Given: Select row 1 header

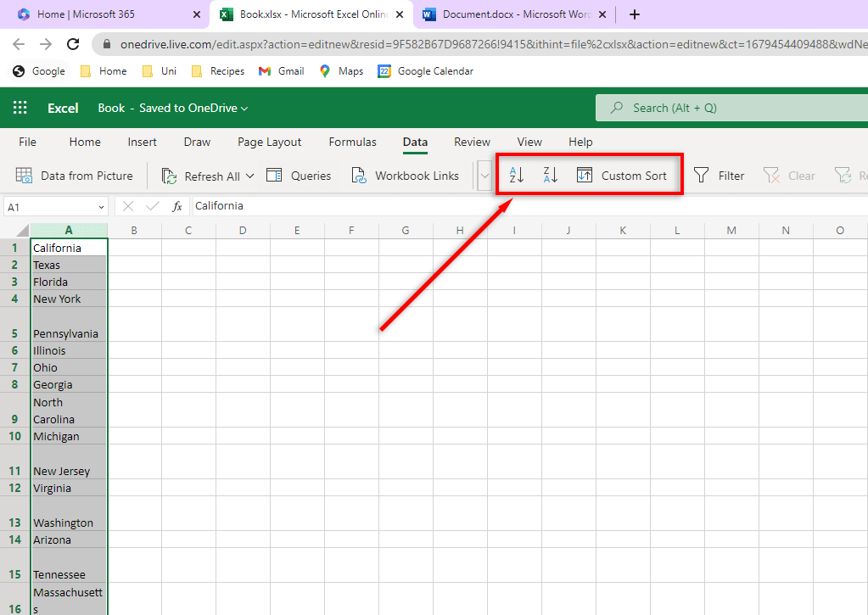Looking at the screenshot, I should (15, 248).
